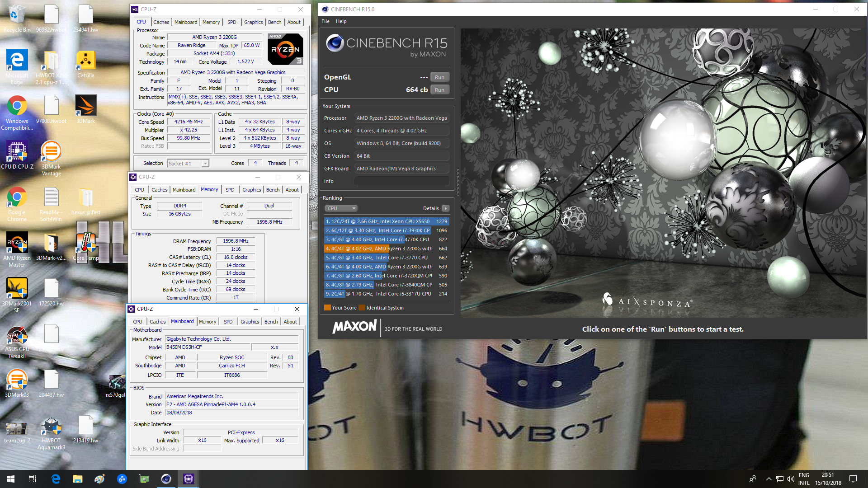Click the MAXON logo in Cinebench footer
The image size is (868, 488).
coord(354,327)
